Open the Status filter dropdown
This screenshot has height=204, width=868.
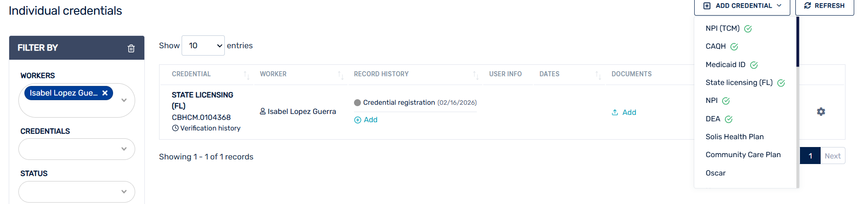[x=124, y=192]
